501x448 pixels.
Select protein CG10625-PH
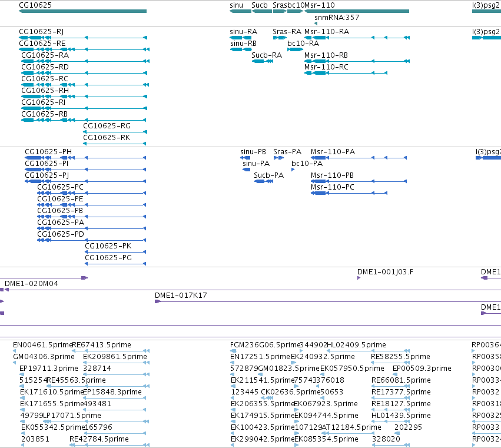85,158
